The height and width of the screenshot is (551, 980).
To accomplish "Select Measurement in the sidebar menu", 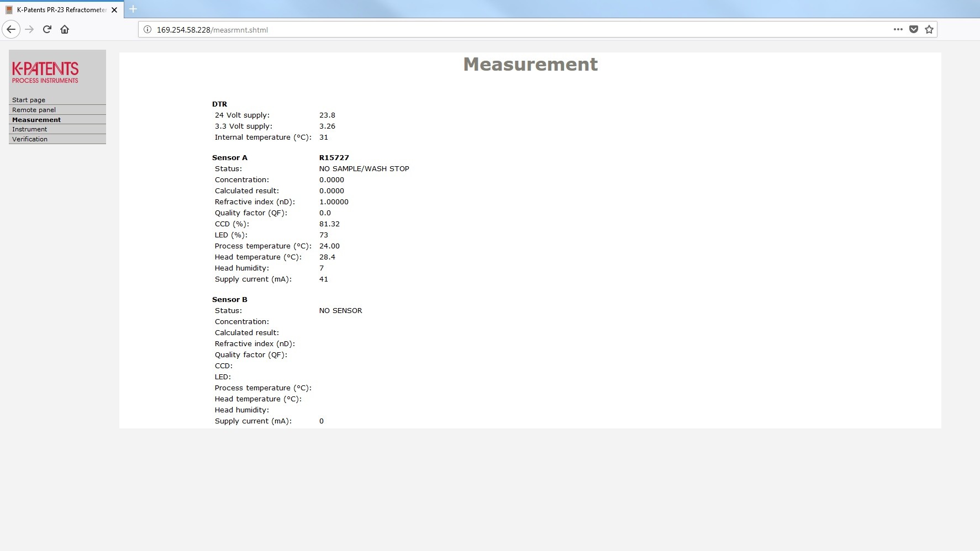I will click(36, 120).
